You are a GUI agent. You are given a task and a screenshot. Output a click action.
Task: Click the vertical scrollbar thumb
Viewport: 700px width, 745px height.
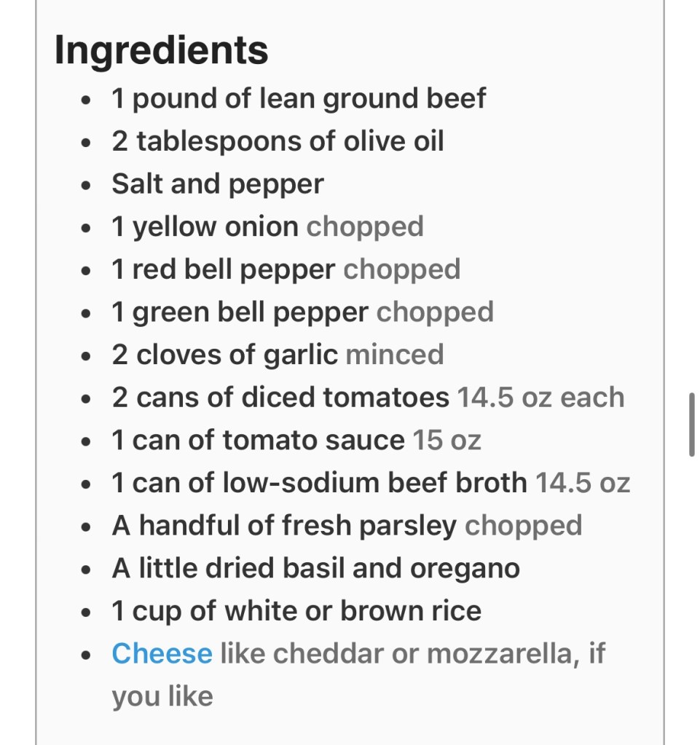[x=691, y=425]
